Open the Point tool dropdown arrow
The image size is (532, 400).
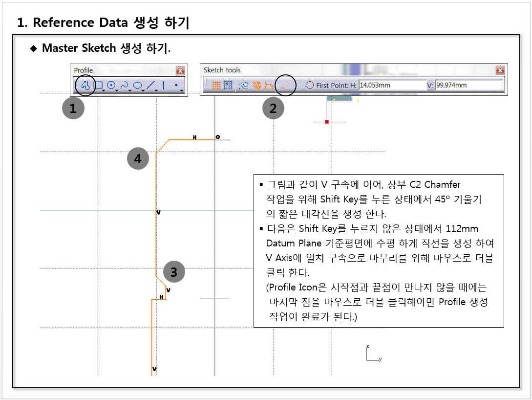pos(182,90)
